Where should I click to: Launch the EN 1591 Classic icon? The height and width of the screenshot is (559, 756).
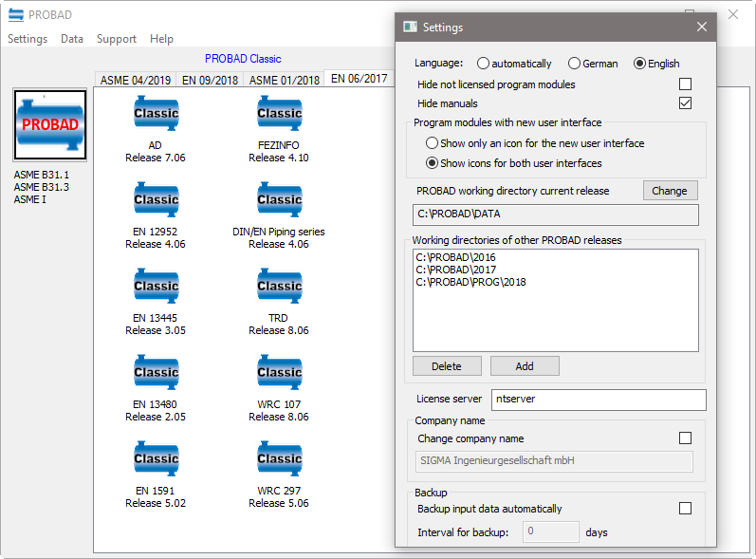point(156,459)
